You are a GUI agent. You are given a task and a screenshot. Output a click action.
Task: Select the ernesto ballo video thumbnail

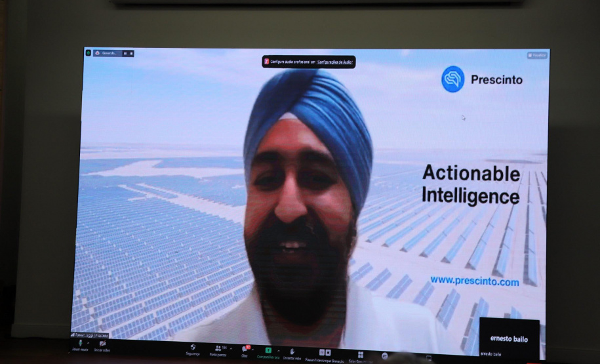(x=509, y=338)
